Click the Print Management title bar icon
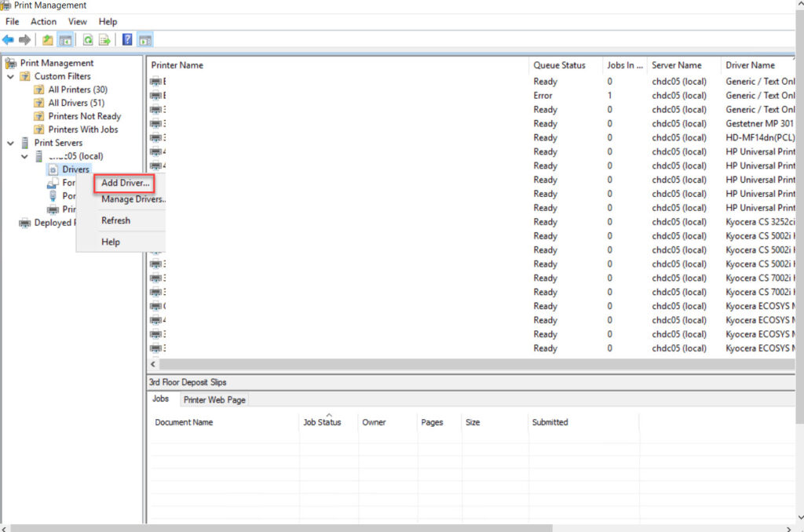 click(x=5, y=5)
